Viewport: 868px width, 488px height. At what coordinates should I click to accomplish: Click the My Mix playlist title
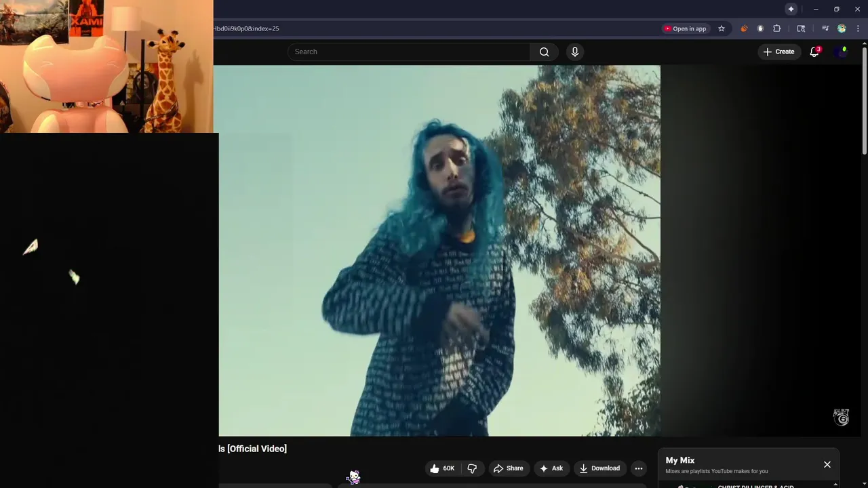click(680, 460)
